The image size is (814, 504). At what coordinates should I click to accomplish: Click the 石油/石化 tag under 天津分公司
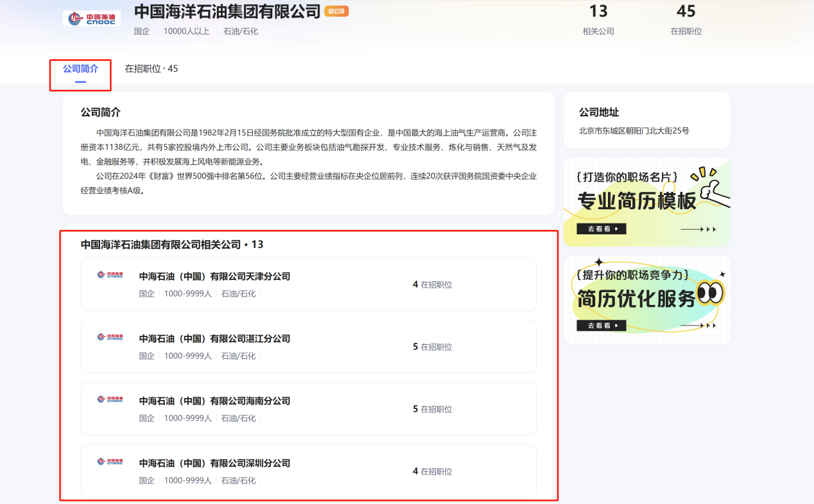pyautogui.click(x=238, y=293)
